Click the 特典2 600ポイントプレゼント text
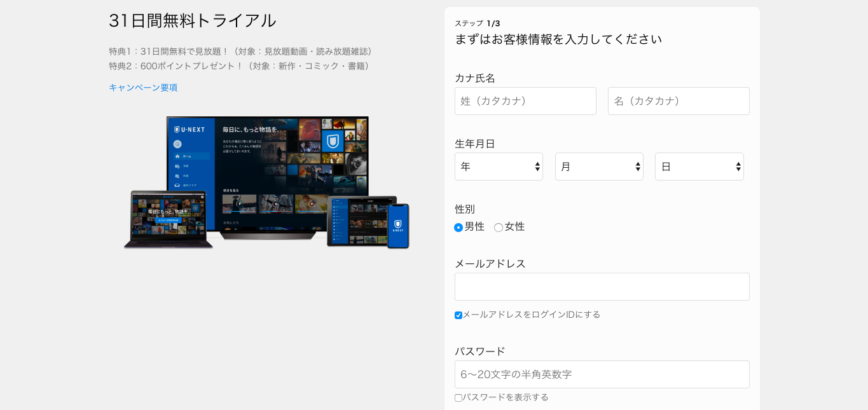 click(241, 66)
